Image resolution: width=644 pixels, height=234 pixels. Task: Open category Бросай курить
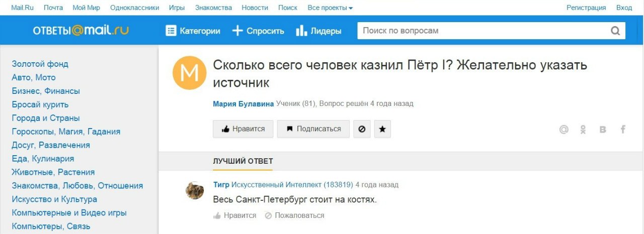click(x=40, y=104)
